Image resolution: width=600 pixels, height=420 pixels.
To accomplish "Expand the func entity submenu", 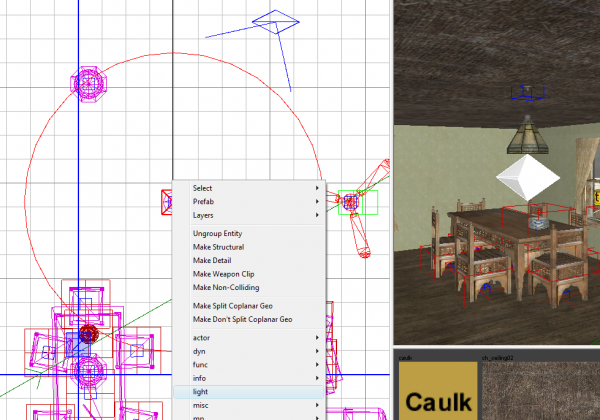I will click(x=249, y=365).
